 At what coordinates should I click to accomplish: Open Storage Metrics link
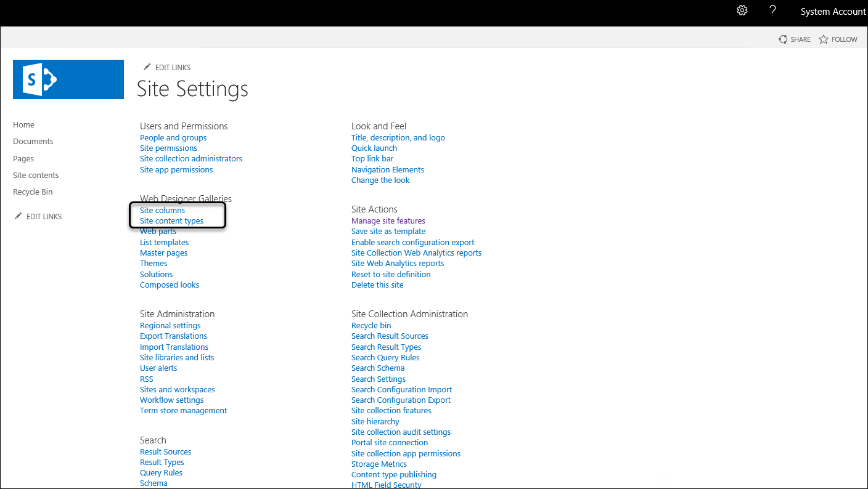[379, 464]
